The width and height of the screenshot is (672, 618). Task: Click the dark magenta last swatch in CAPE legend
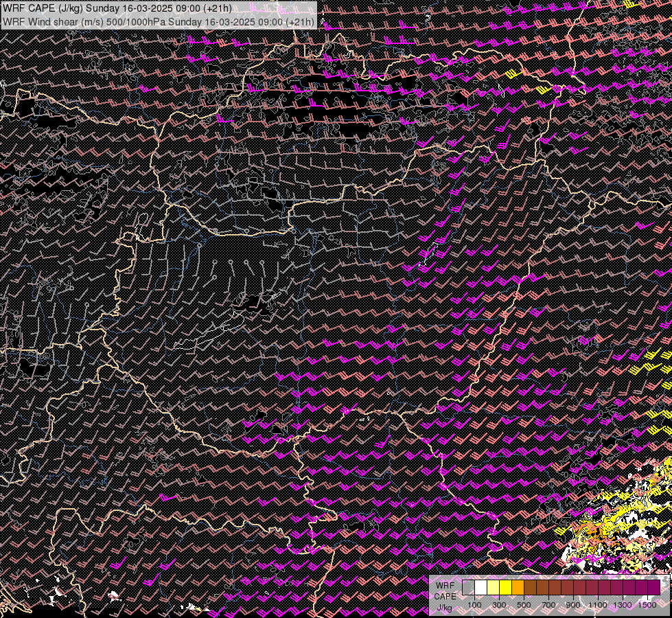pos(654,587)
